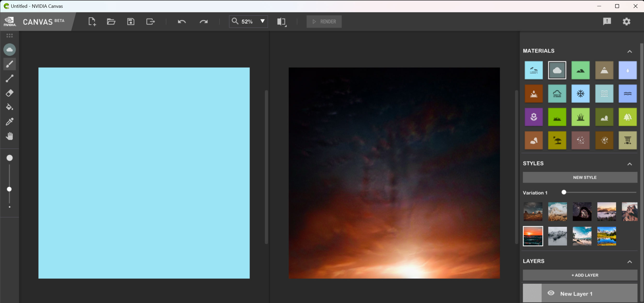Image resolution: width=644 pixels, height=303 pixels.
Task: Collapse the Materials panel
Action: coord(629,51)
